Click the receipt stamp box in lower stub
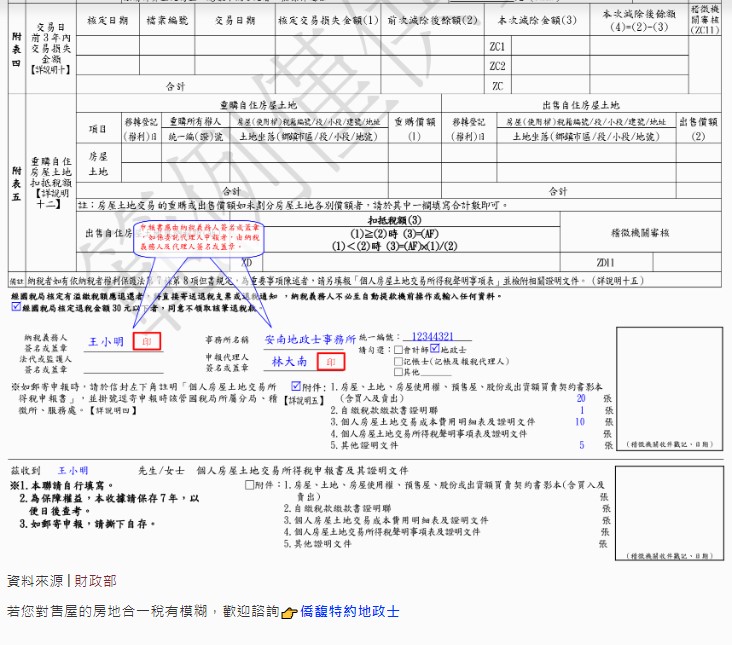The width and height of the screenshot is (732, 645). coord(669,513)
